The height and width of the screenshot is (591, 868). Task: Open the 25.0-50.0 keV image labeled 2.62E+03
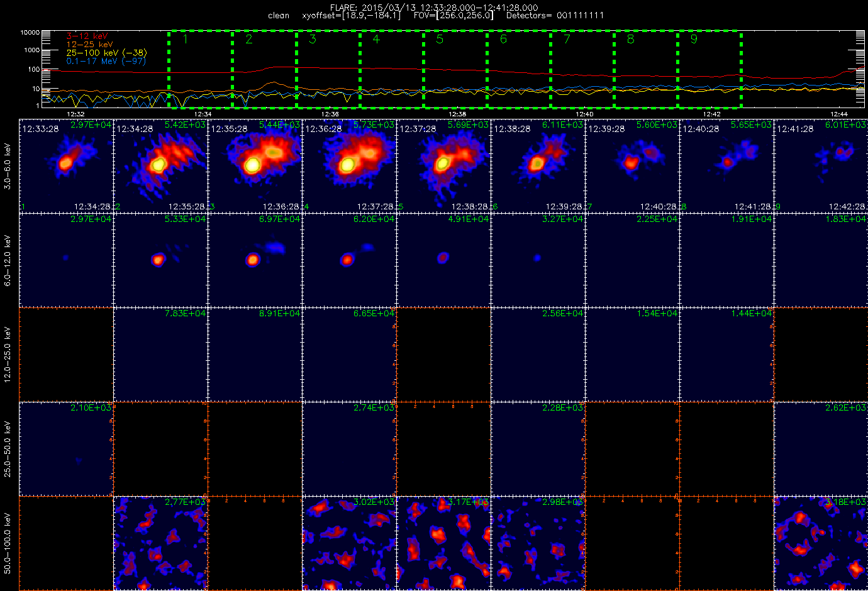coord(821,448)
